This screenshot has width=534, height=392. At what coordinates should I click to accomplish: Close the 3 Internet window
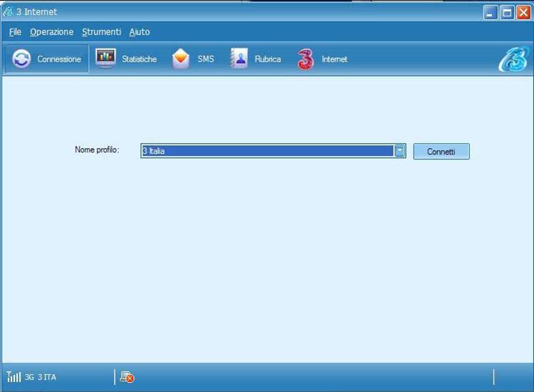click(x=523, y=12)
